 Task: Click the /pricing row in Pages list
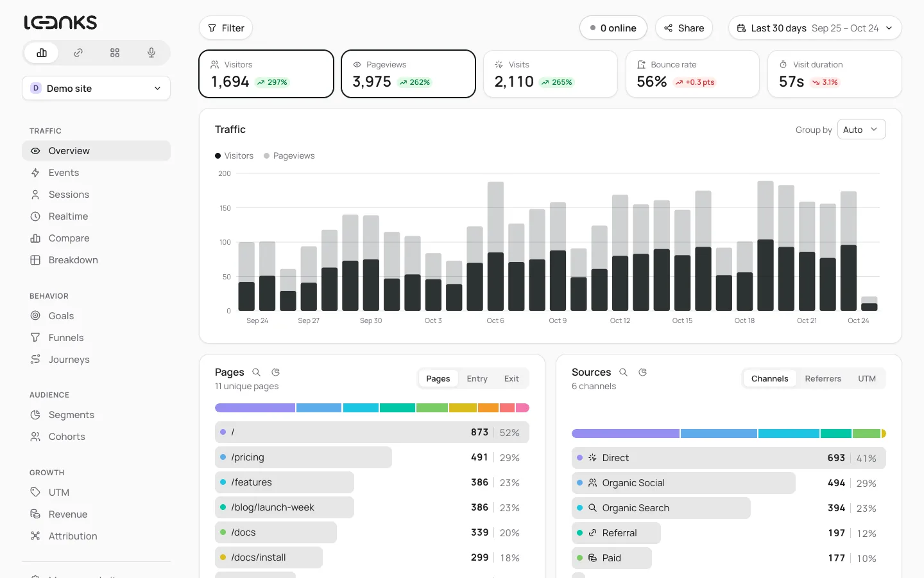(372, 457)
